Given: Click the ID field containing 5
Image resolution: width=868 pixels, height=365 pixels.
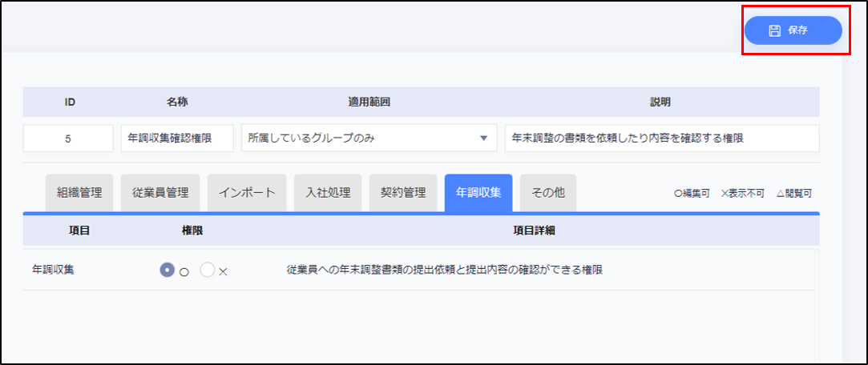Looking at the screenshot, I should click(x=68, y=138).
